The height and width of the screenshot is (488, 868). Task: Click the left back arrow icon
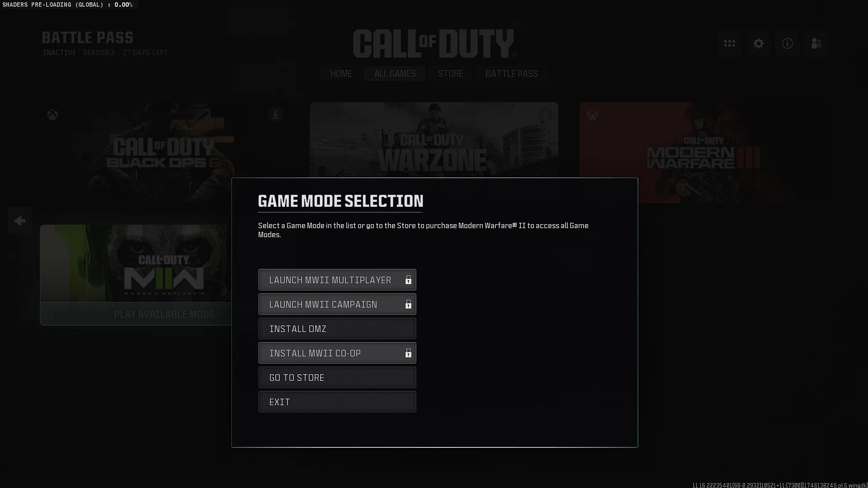tap(19, 221)
